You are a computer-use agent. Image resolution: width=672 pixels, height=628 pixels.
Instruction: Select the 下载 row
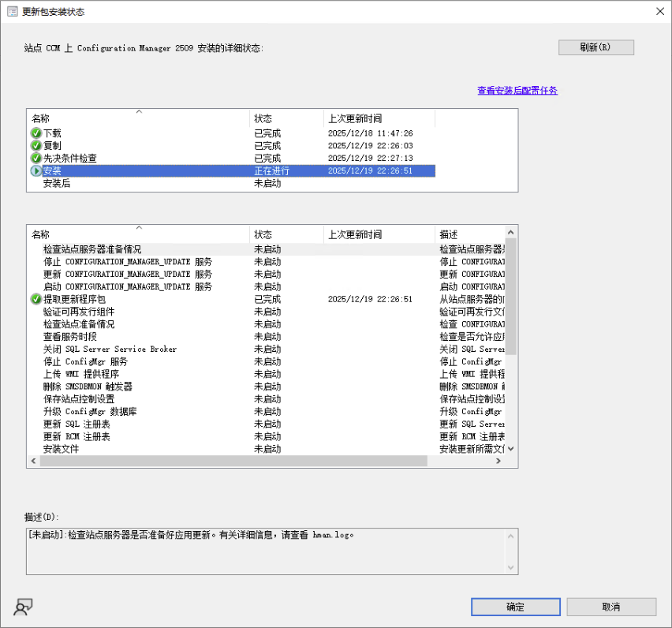[231, 133]
